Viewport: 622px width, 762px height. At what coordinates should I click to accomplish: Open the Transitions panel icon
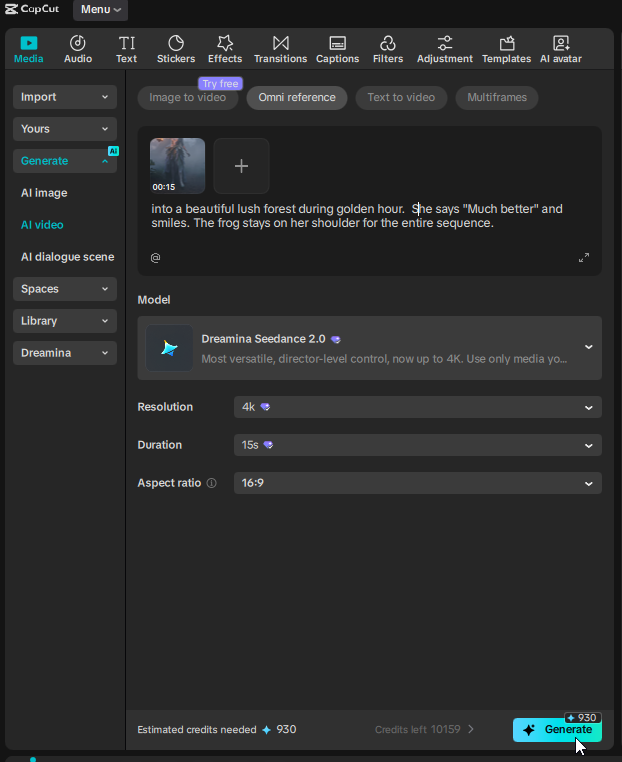280,43
